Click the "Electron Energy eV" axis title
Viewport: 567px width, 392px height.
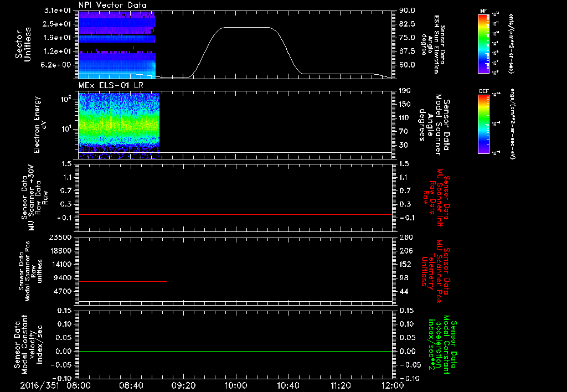click(x=40, y=125)
